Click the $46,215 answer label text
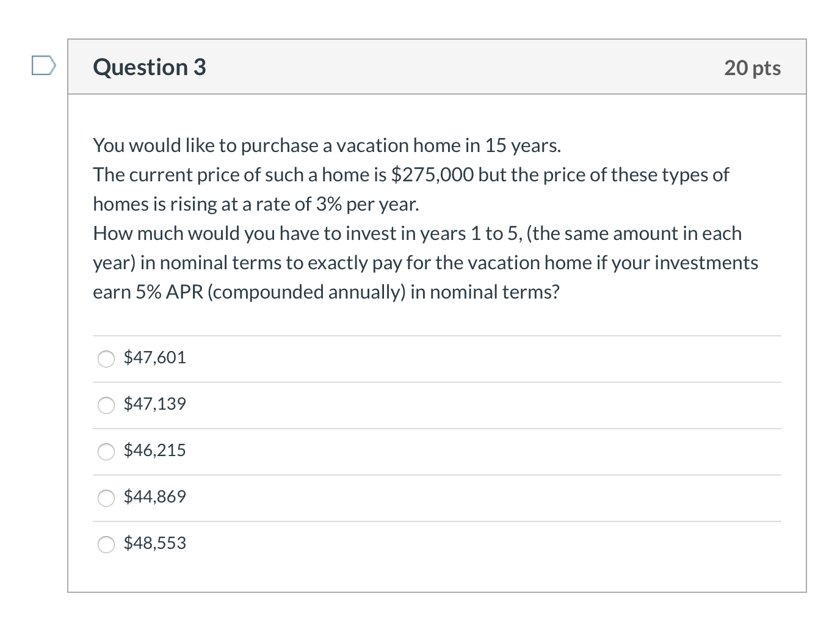Image resolution: width=840 pixels, height=624 pixels. coord(155,451)
